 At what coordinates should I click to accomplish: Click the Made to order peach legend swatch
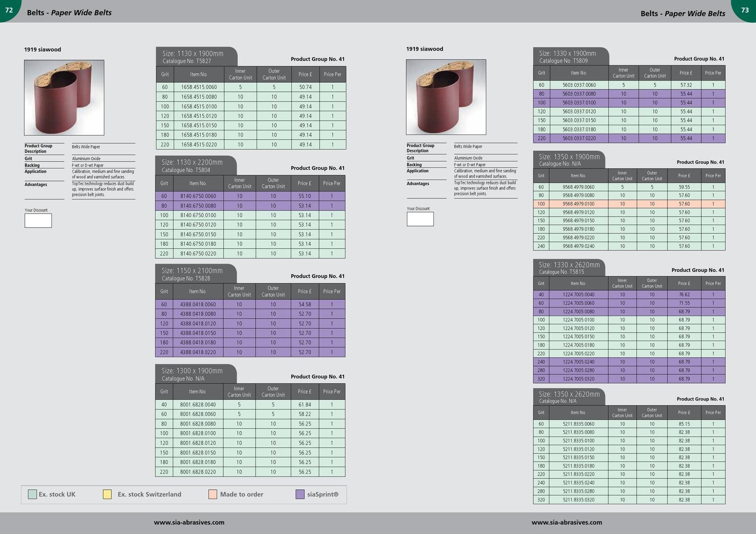coord(213,494)
